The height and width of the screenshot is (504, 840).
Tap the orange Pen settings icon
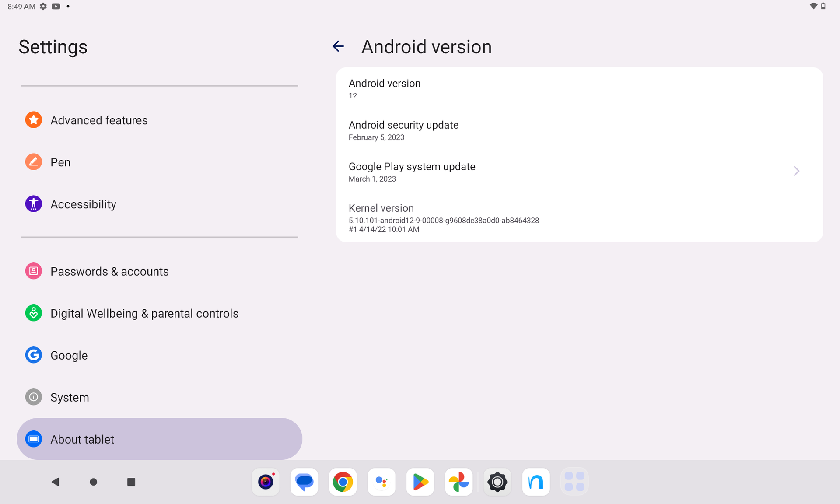pyautogui.click(x=34, y=162)
